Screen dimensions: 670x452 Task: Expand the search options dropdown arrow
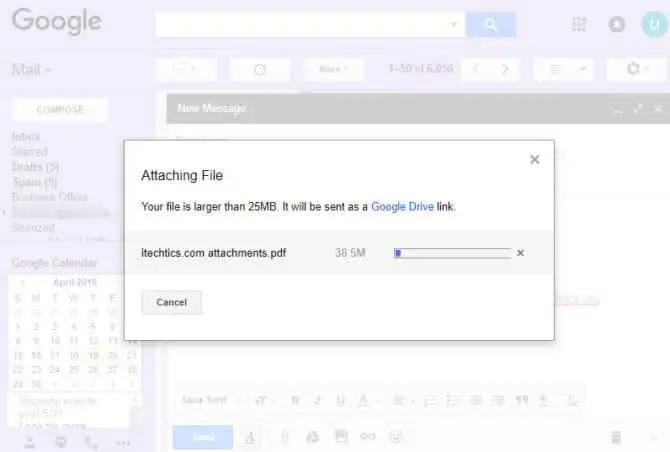(x=454, y=24)
